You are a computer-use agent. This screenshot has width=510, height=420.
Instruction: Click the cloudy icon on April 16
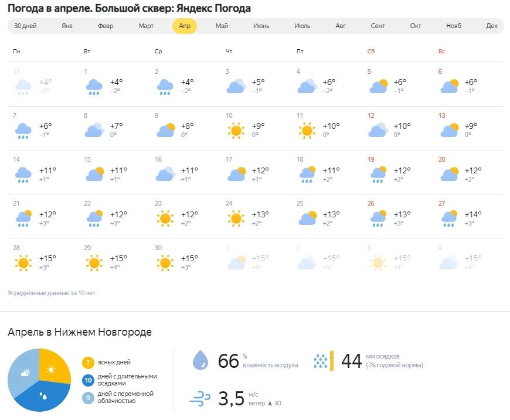[x=165, y=175]
